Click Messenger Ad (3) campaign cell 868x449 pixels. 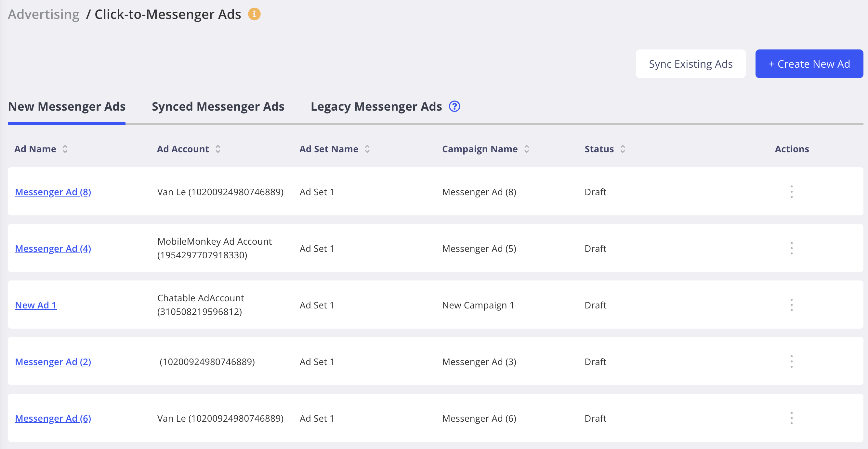click(479, 362)
